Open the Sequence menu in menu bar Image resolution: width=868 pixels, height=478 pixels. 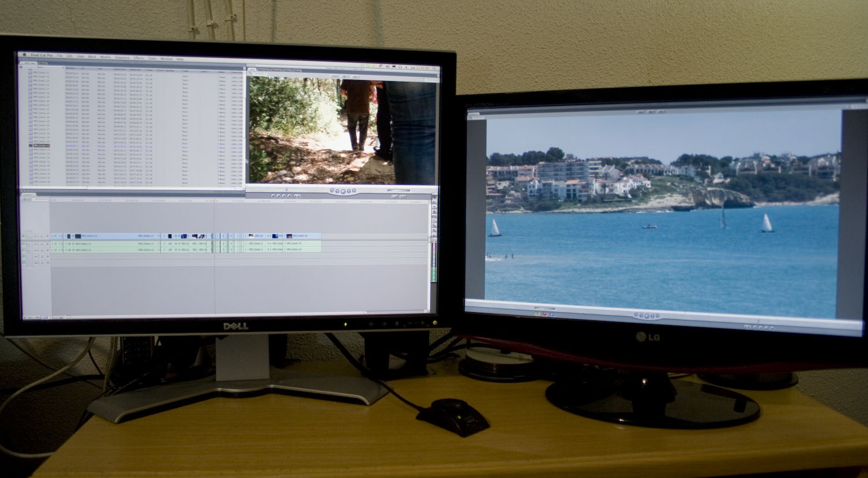[122, 58]
